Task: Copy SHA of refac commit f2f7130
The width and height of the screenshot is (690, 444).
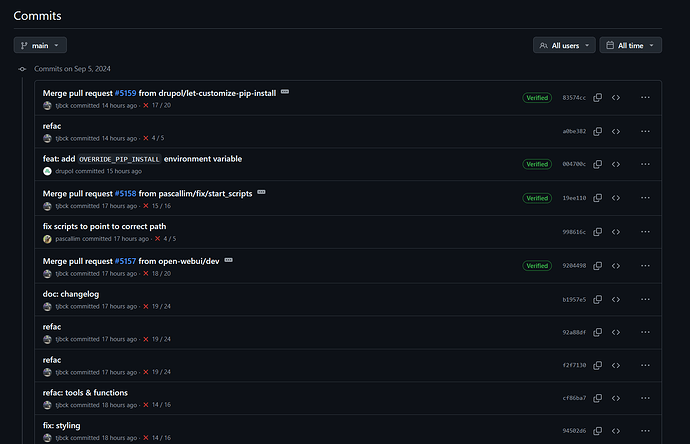Action: click(597, 365)
